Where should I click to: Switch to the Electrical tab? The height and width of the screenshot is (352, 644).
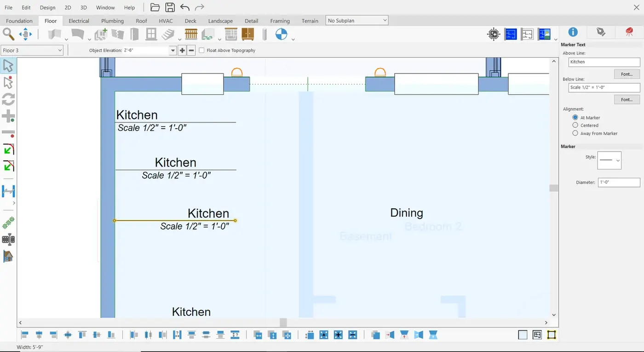79,21
